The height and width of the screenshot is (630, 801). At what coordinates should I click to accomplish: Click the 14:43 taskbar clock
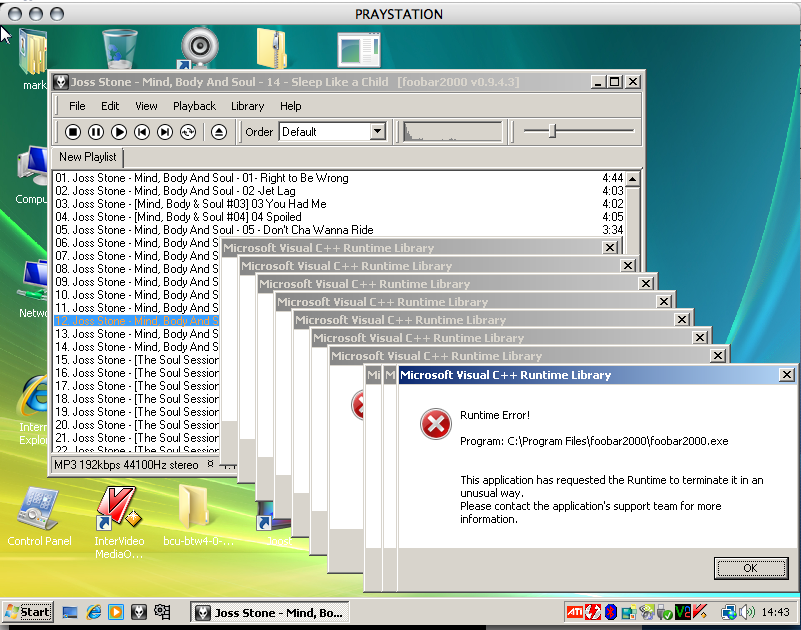click(x=775, y=612)
